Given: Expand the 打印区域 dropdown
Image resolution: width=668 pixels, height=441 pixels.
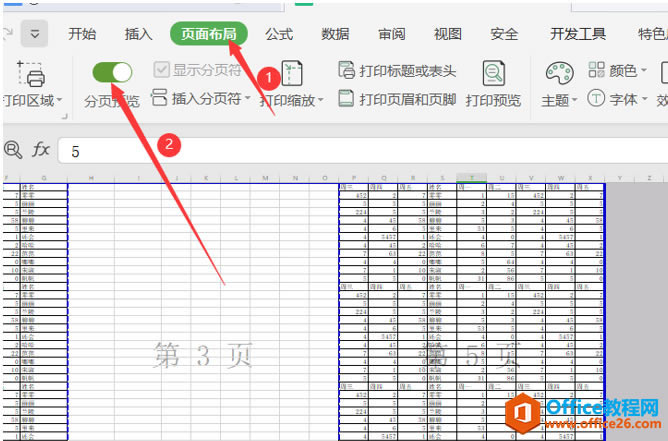Looking at the screenshot, I should 59,100.
